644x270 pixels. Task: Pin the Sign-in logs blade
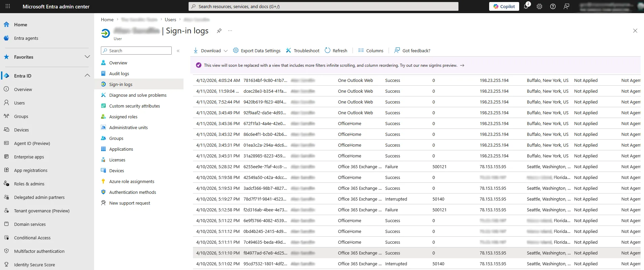tap(219, 31)
